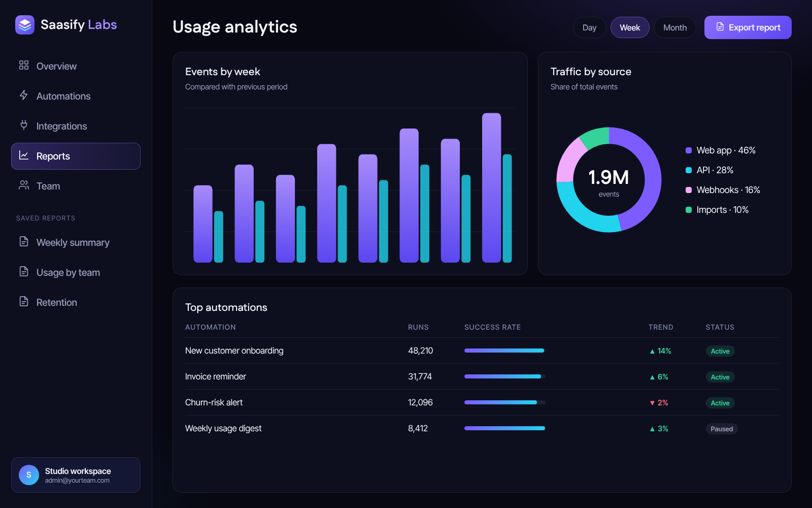Click the AUTOMATION column header
The image size is (812, 508).
pos(211,327)
